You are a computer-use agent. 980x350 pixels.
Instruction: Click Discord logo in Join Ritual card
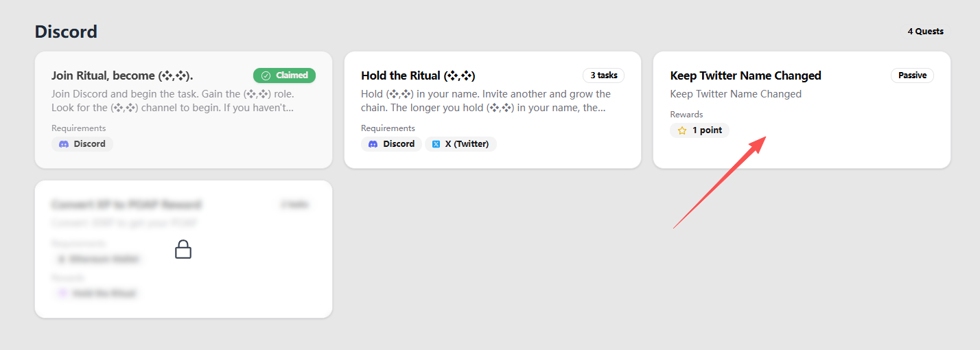tap(64, 144)
